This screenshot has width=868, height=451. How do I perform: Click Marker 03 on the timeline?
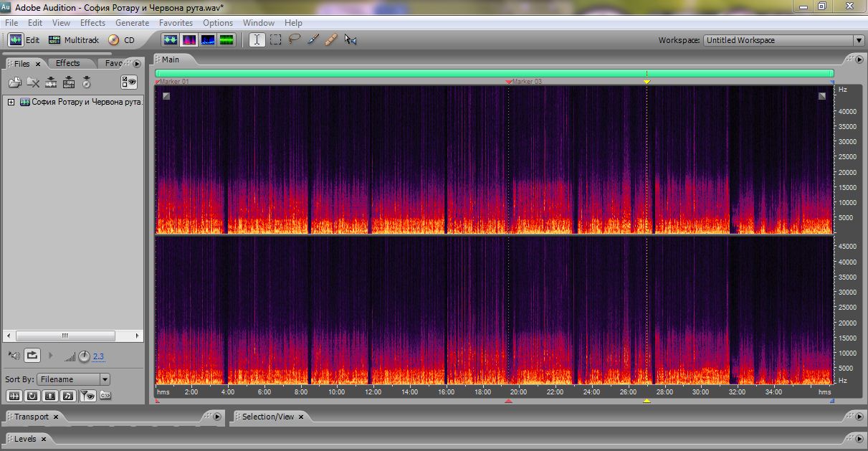pos(510,82)
